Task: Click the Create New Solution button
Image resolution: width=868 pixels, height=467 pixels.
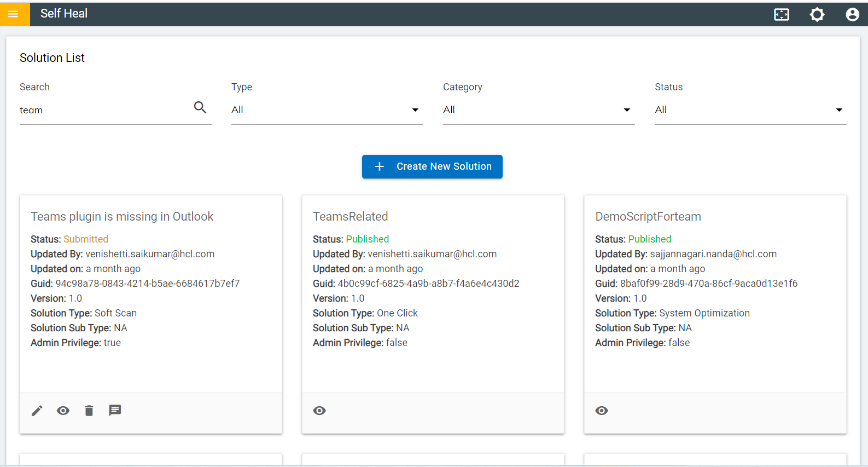Action: 432,166
